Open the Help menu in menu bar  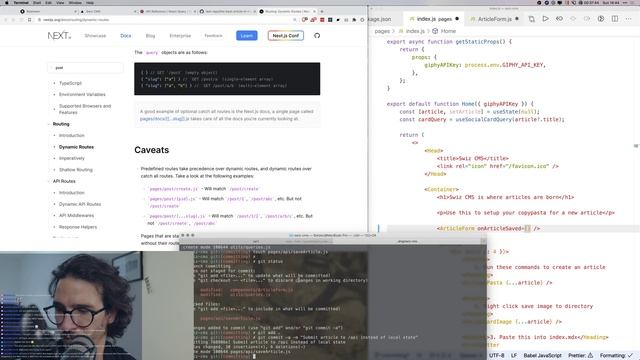[x=90, y=2]
